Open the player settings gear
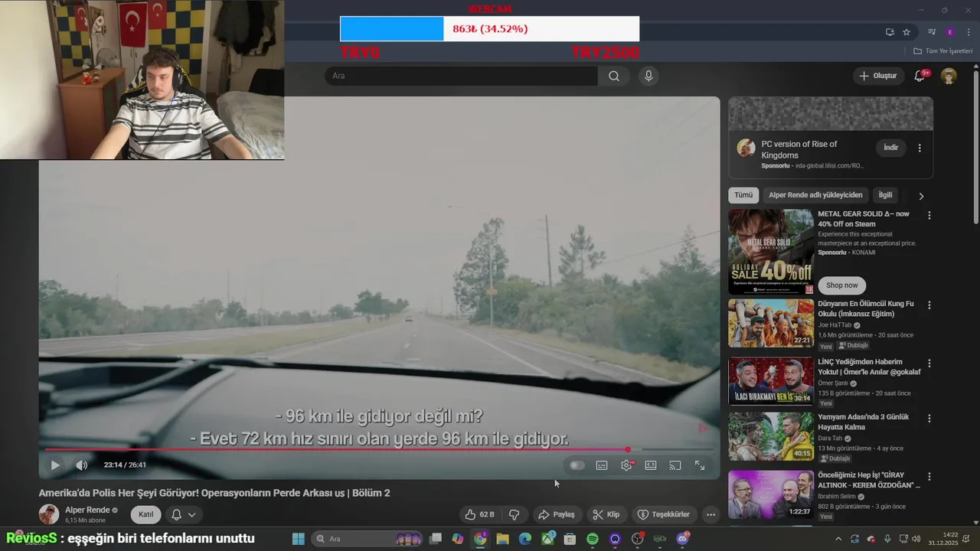Image resolution: width=980 pixels, height=551 pixels. [x=626, y=465]
